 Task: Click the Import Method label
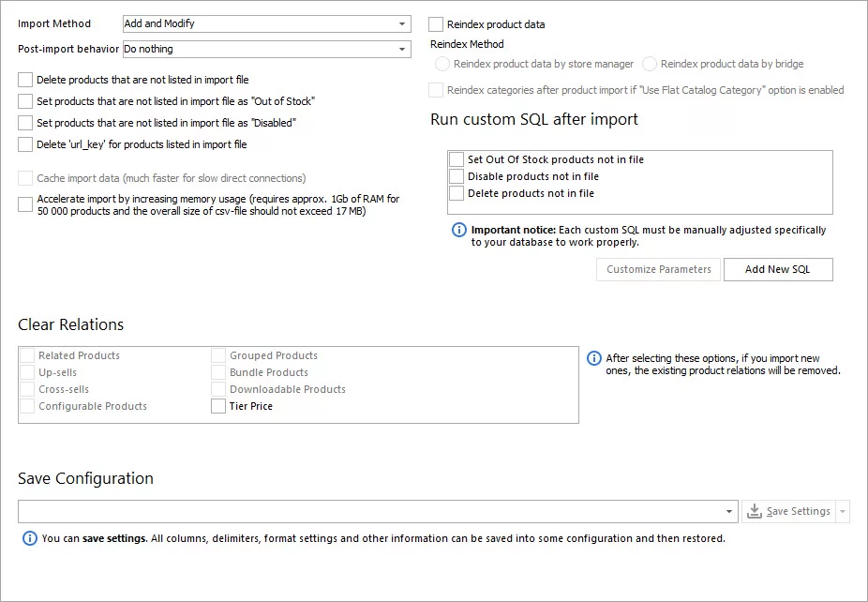(54, 23)
